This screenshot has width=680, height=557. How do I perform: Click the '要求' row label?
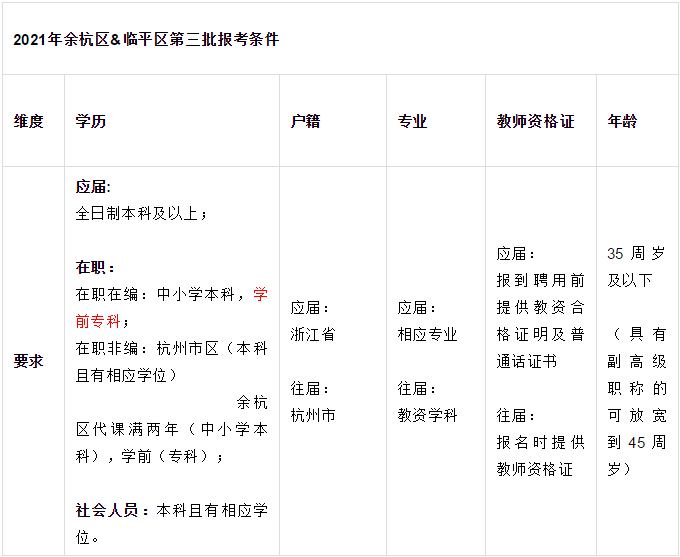(x=29, y=361)
